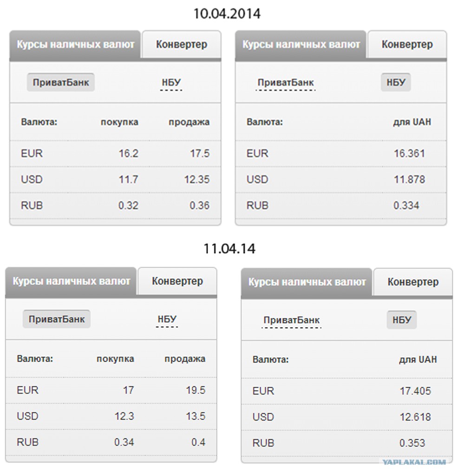The height and width of the screenshot is (476, 458).
Task: Select Курсы наличных валют tab in bottom-left widget
Action: [x=72, y=281]
